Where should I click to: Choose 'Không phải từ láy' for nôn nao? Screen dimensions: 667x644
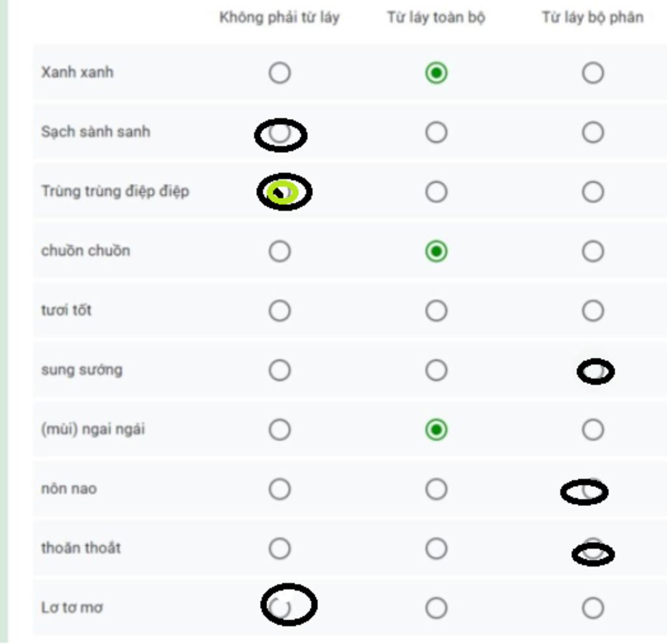pyautogui.click(x=279, y=489)
